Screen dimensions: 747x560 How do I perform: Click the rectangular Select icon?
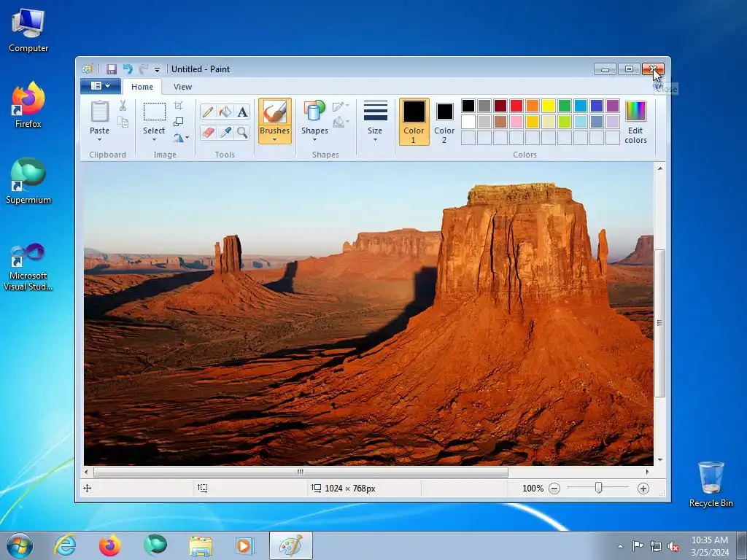coord(155,112)
